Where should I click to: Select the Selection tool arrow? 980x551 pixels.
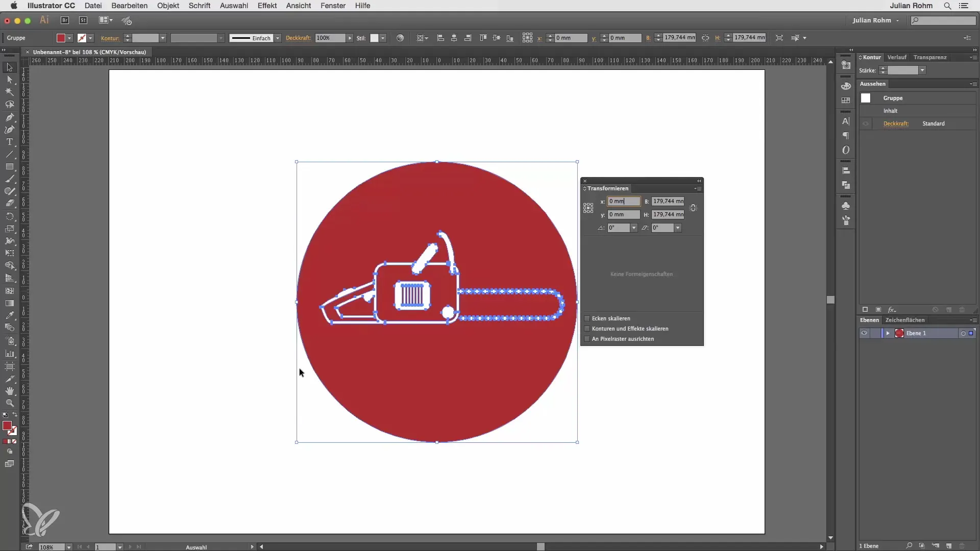[x=9, y=67]
